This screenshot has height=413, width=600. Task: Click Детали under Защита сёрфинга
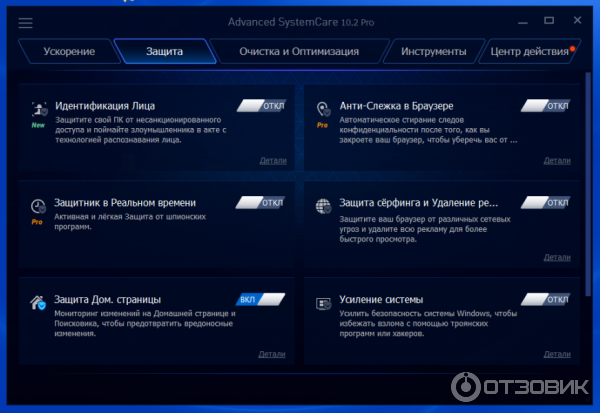tap(557, 257)
